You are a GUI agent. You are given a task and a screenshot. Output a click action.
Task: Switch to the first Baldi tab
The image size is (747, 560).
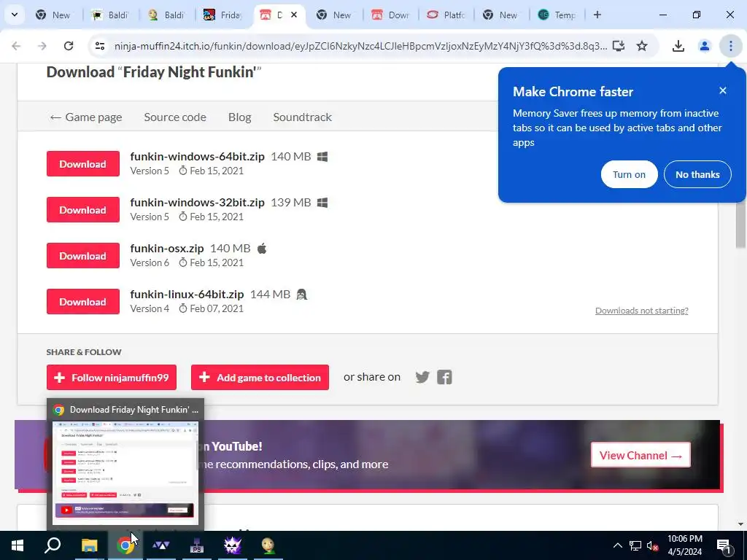[x=111, y=15]
